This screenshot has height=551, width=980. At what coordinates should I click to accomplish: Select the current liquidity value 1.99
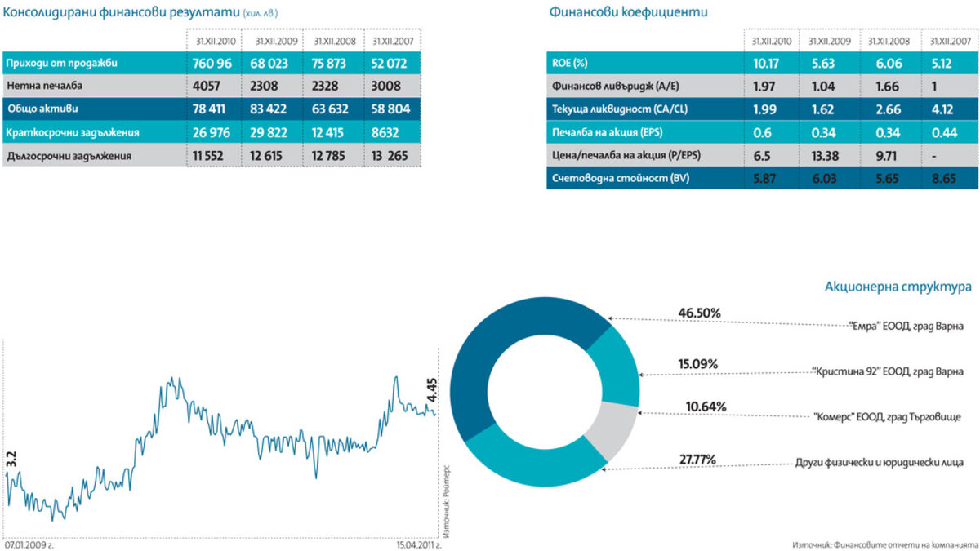[764, 109]
